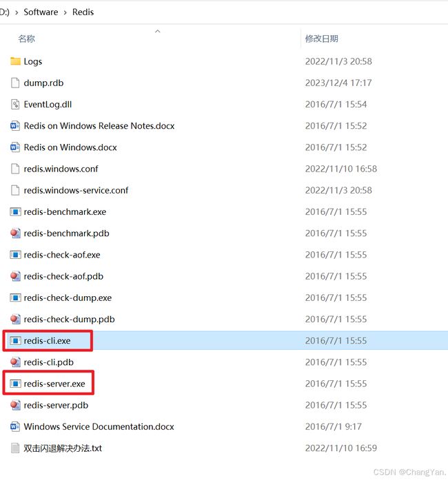
Task: Sort files by the 名称 column header
Action: point(26,39)
